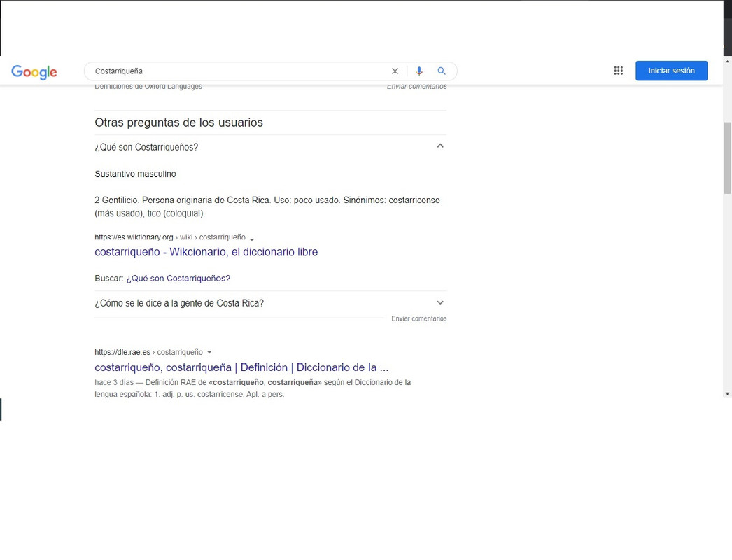This screenshot has height=560, width=732.
Task: Open the RAE costarriqueño Definición link
Action: [x=241, y=367]
